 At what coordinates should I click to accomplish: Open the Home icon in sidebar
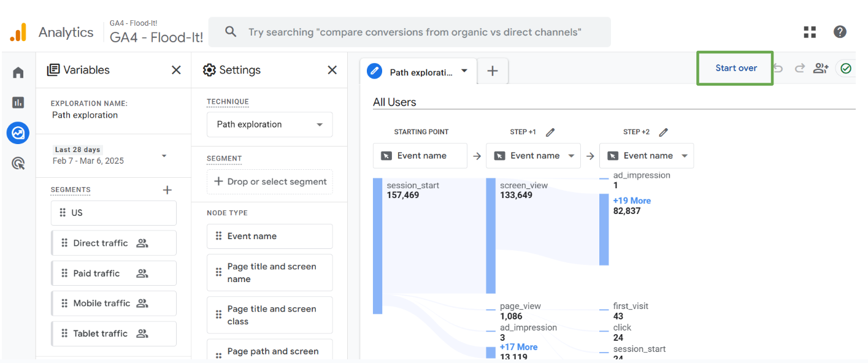(18, 73)
